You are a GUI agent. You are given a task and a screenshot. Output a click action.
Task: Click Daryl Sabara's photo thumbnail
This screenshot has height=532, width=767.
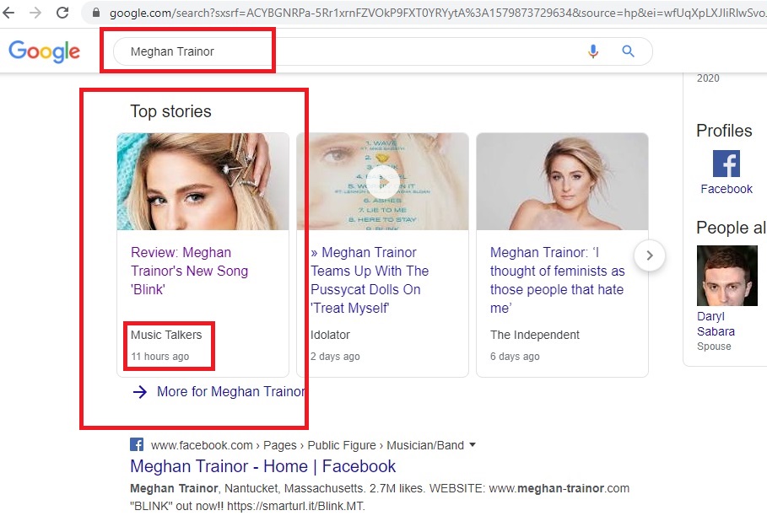tap(726, 276)
